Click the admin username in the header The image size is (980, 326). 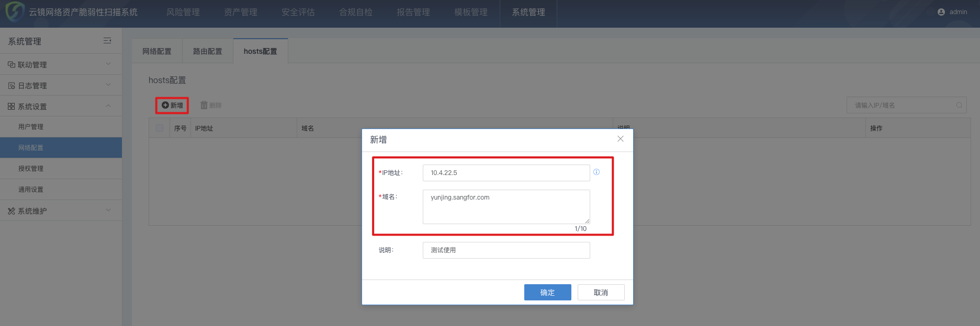[x=959, y=12]
